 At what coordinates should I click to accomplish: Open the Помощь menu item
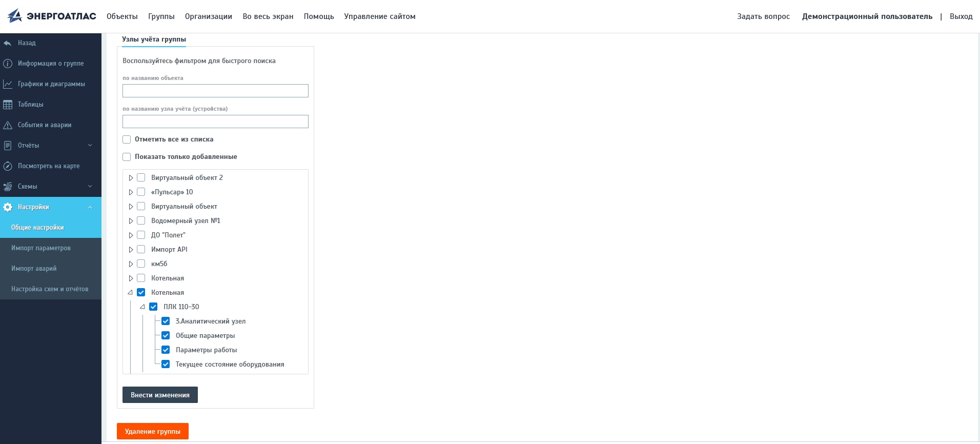319,16
